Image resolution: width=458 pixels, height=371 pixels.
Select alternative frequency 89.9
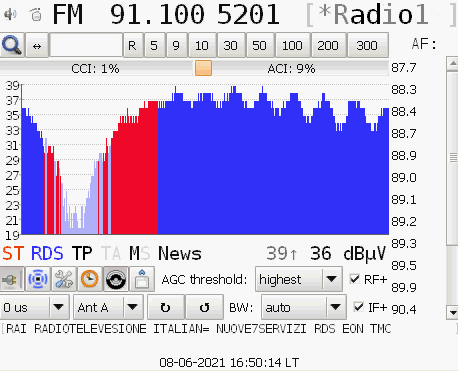tap(404, 287)
